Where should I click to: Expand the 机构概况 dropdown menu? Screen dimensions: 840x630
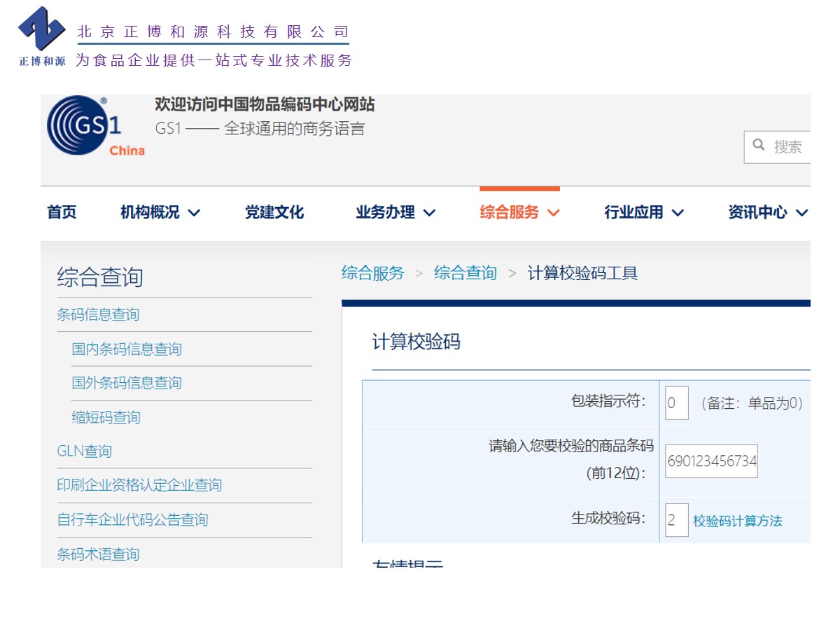(160, 213)
